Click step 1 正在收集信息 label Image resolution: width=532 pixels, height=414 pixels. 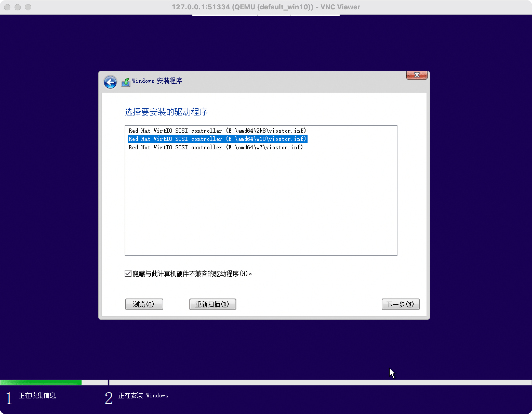pos(37,396)
